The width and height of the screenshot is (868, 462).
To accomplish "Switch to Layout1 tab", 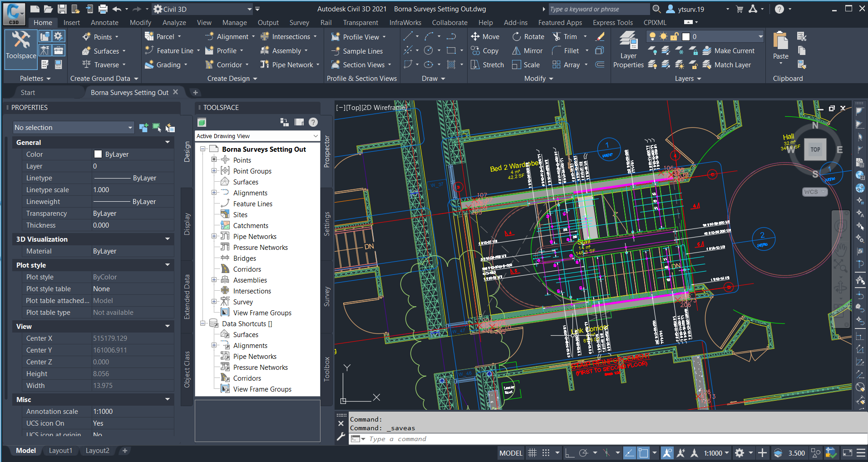I will point(60,451).
